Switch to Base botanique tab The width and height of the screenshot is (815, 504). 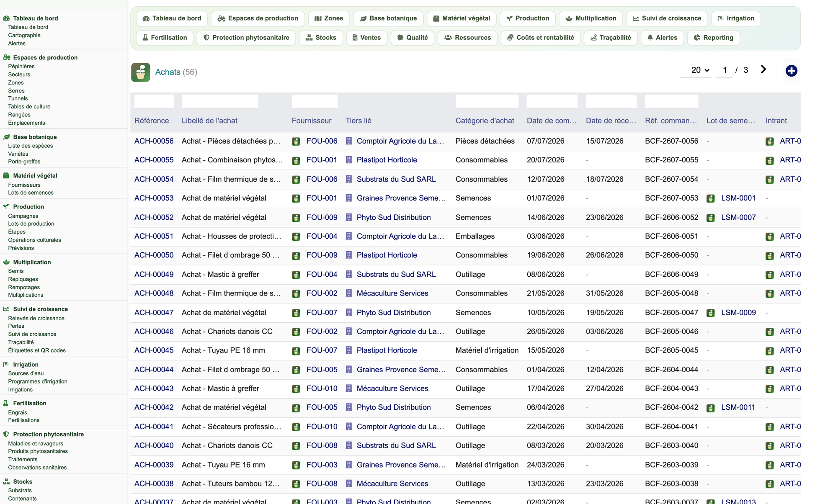(x=388, y=18)
